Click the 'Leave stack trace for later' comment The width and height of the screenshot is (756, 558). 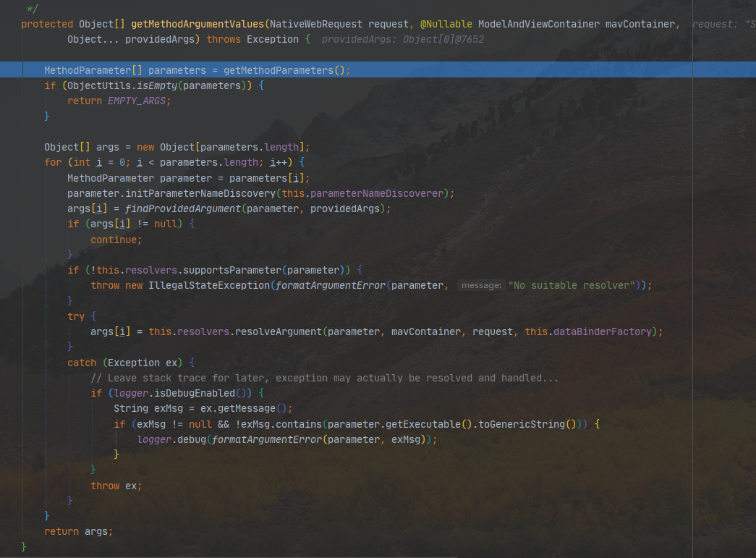tap(325, 378)
